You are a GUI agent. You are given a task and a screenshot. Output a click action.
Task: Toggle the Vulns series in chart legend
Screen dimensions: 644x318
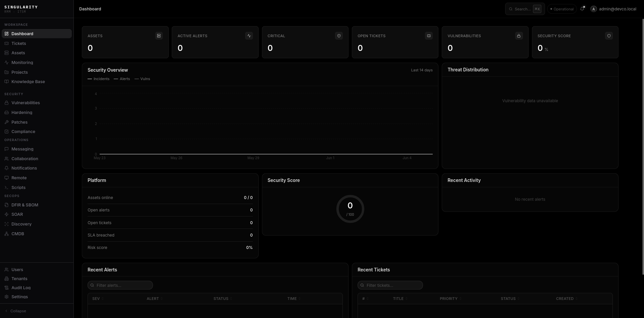tap(142, 79)
